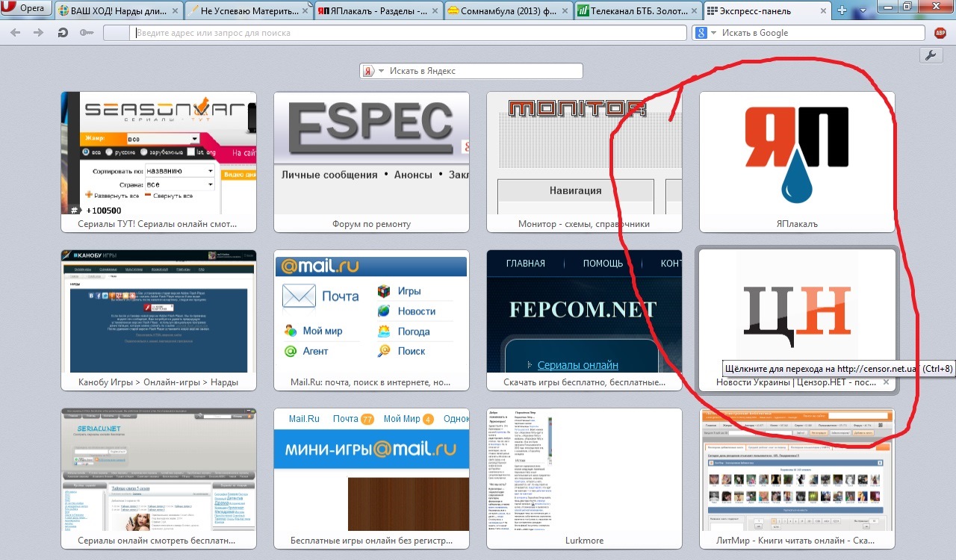Reload the page with the Reload icon
The height and width of the screenshot is (560, 956).
pos(63,33)
